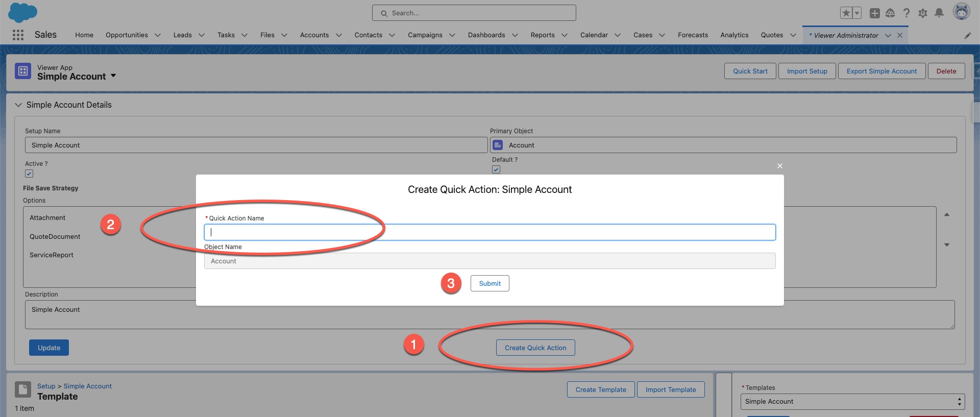Viewport: 980px width, 417px height.
Task: Open the Forecasts tab
Action: (x=693, y=35)
